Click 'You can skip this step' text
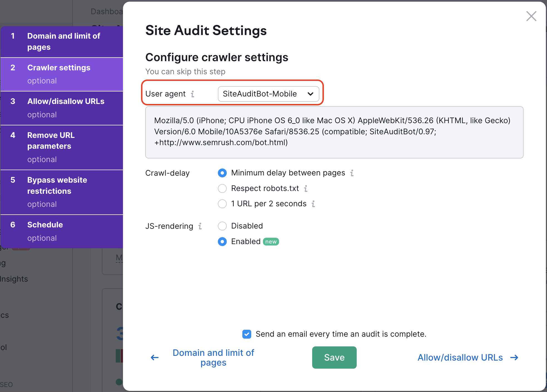 click(x=185, y=72)
